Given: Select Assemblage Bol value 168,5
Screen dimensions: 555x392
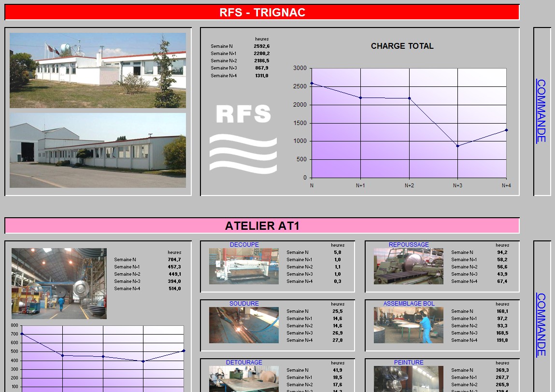Looking at the screenshot, I should (x=502, y=333).
